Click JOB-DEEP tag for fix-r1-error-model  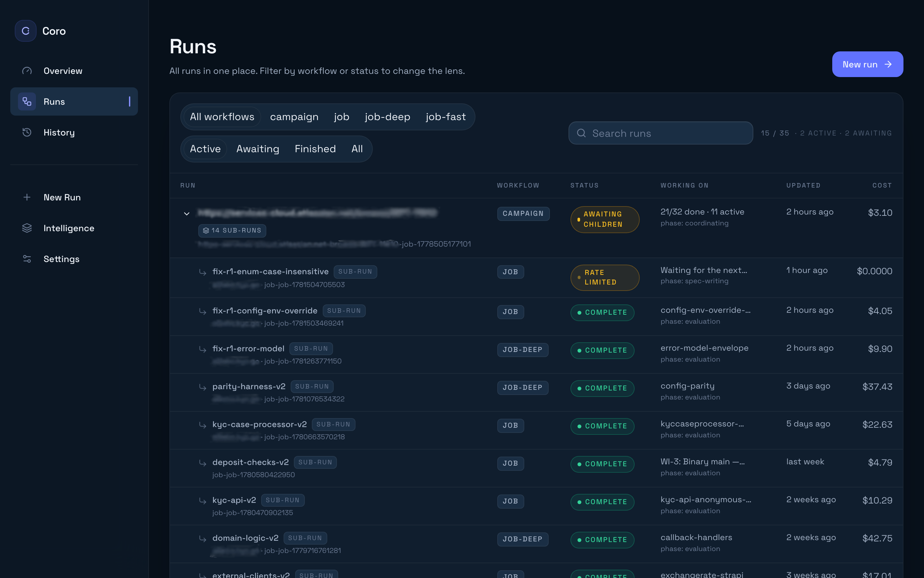(x=523, y=350)
